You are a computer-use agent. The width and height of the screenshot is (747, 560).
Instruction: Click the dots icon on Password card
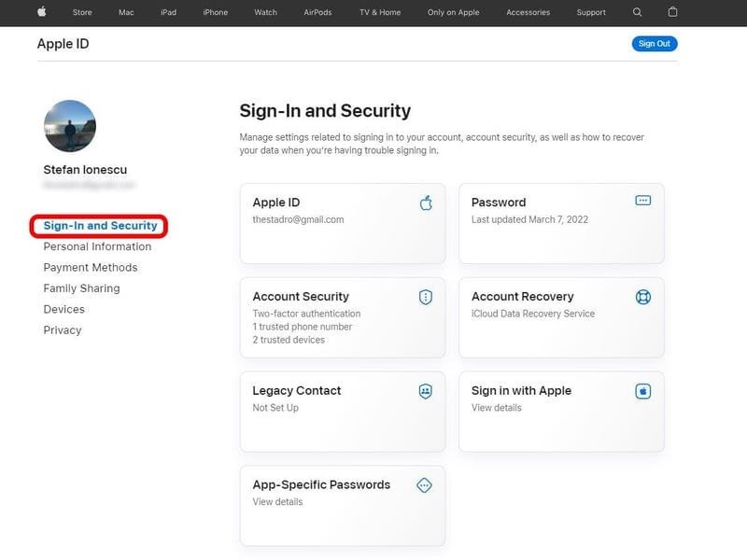pyautogui.click(x=643, y=201)
